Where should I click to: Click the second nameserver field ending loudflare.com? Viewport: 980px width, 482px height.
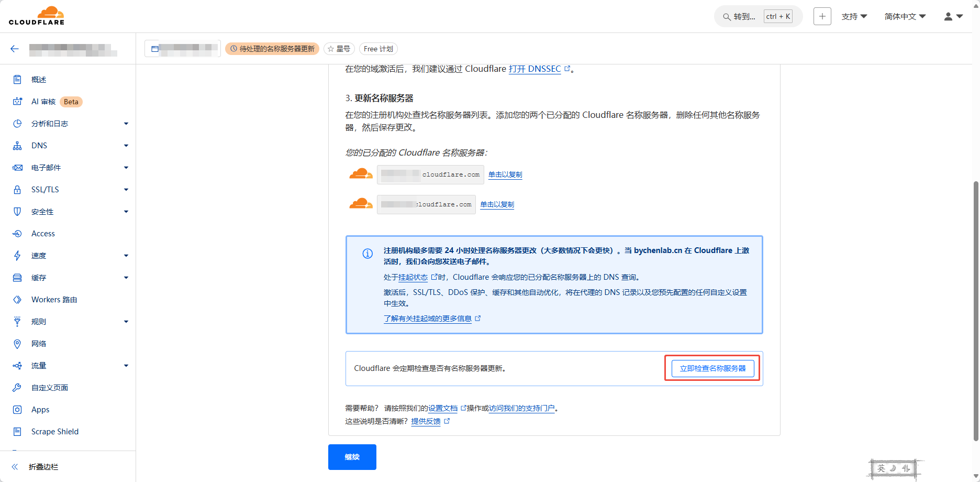426,204
